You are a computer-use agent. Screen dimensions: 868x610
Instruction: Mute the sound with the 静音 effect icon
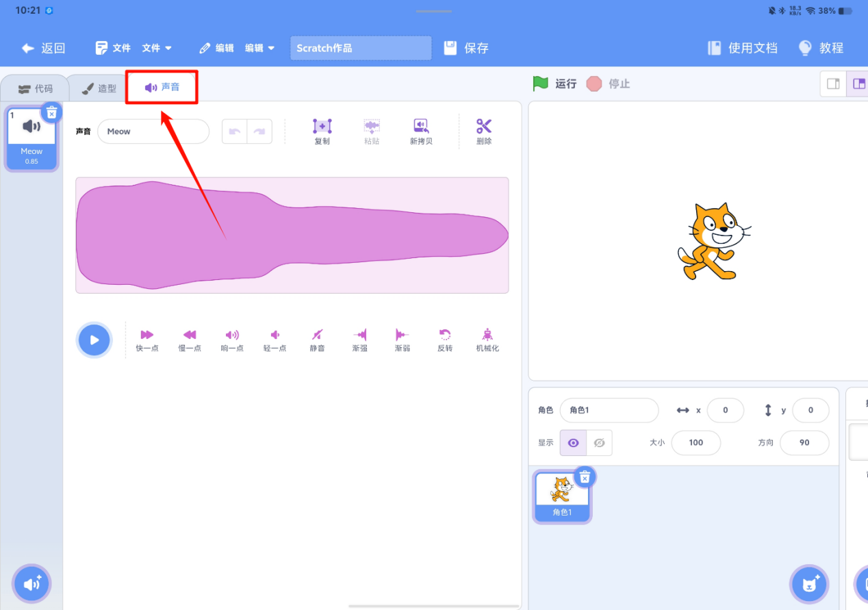317,339
